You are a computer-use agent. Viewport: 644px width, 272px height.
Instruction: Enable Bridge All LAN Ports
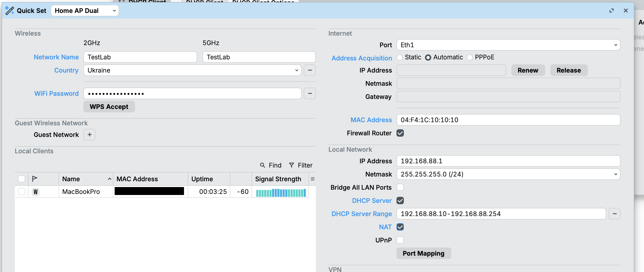click(x=400, y=187)
